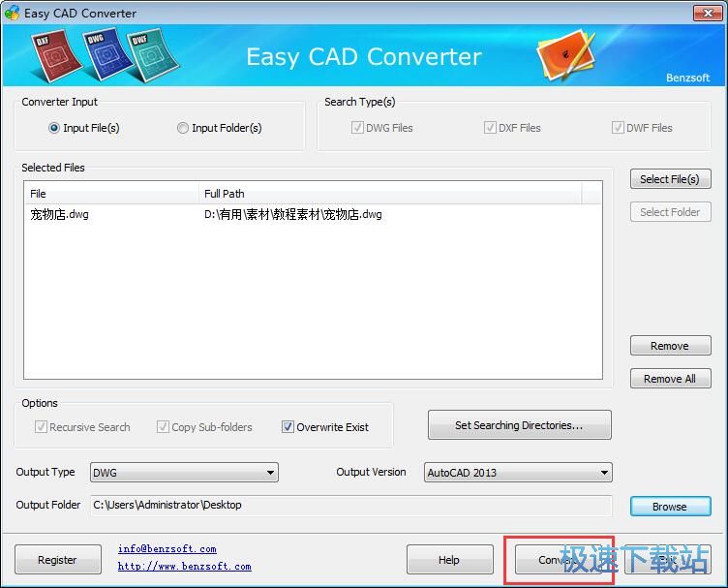
Task: Open Set Searching Directories dialog
Action: 520,424
